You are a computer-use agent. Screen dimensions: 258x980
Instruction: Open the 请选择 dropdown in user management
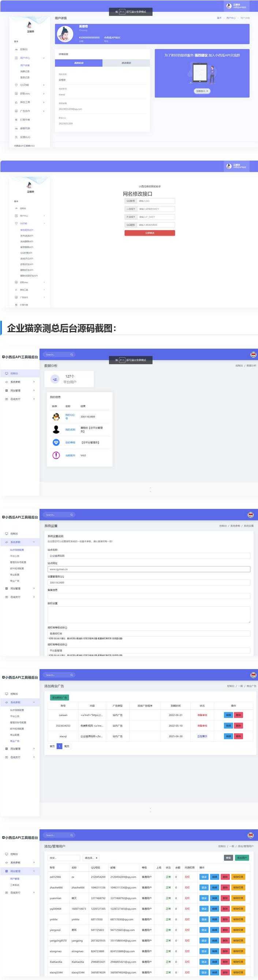91,858
